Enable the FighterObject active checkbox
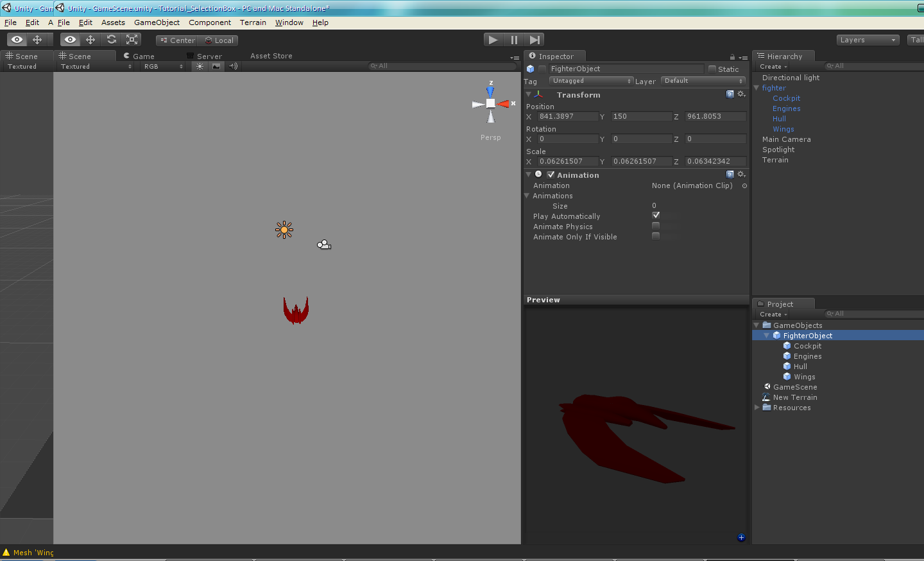 coord(542,69)
